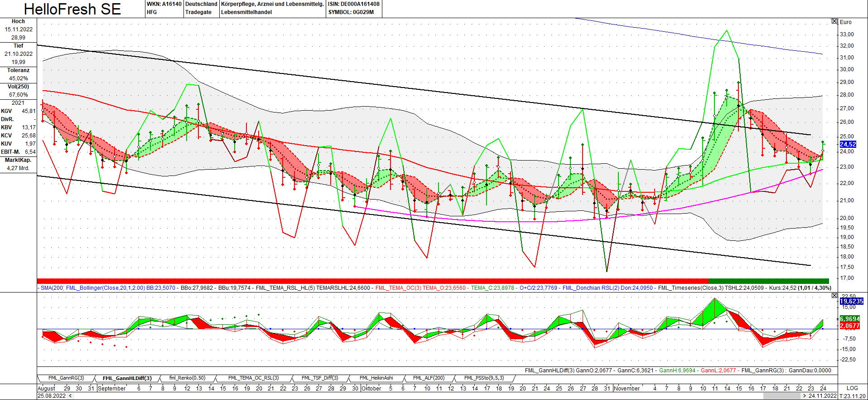Click the KCV value 25,68
The height and width of the screenshot is (400, 868).
(29, 136)
